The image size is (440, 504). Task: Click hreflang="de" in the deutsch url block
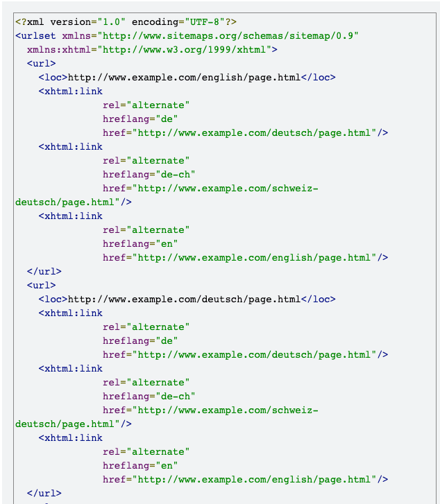[x=140, y=340]
